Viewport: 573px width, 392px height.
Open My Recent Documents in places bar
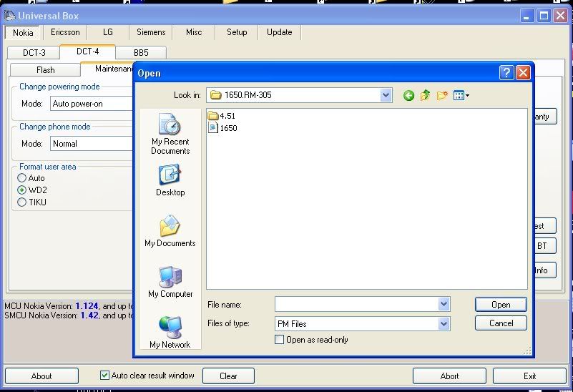coord(170,134)
